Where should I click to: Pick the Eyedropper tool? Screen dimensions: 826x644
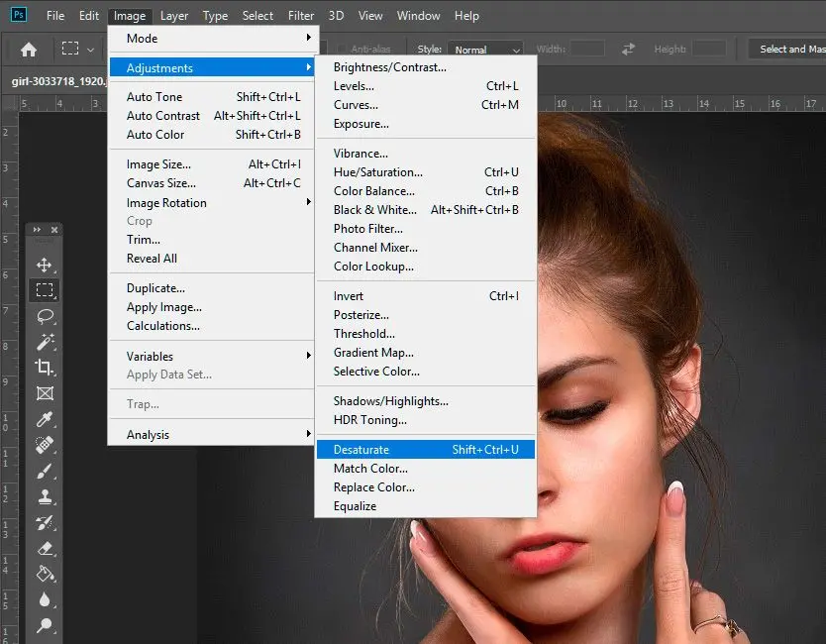point(45,419)
